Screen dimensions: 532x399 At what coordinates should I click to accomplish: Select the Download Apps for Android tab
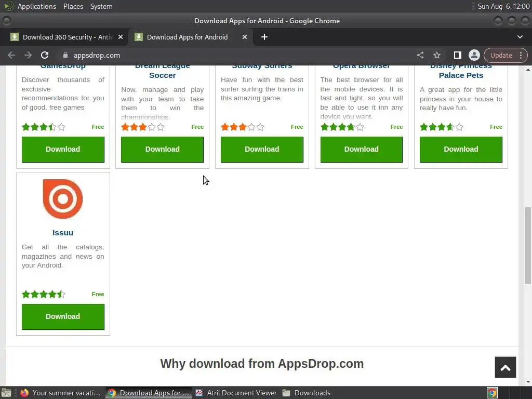(x=190, y=37)
